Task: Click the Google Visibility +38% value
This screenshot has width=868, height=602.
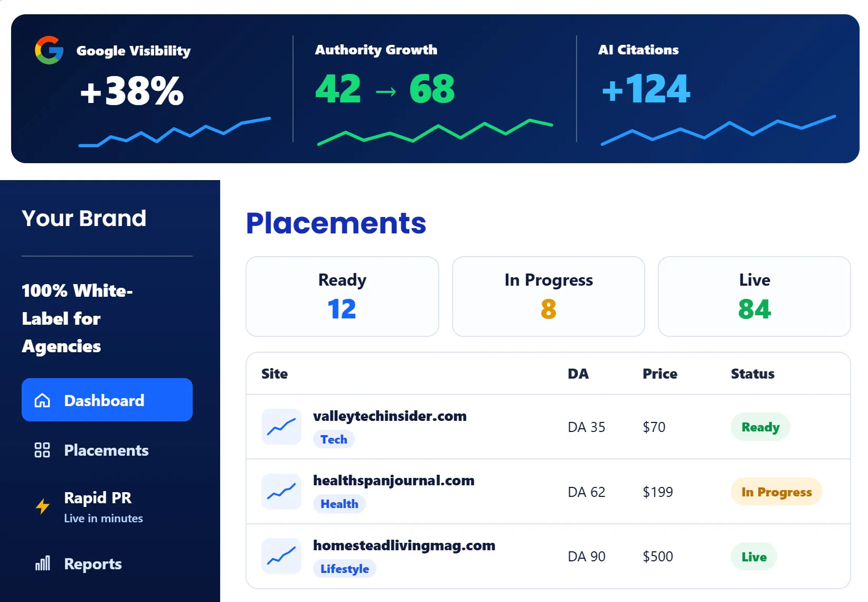Action: 132,91
